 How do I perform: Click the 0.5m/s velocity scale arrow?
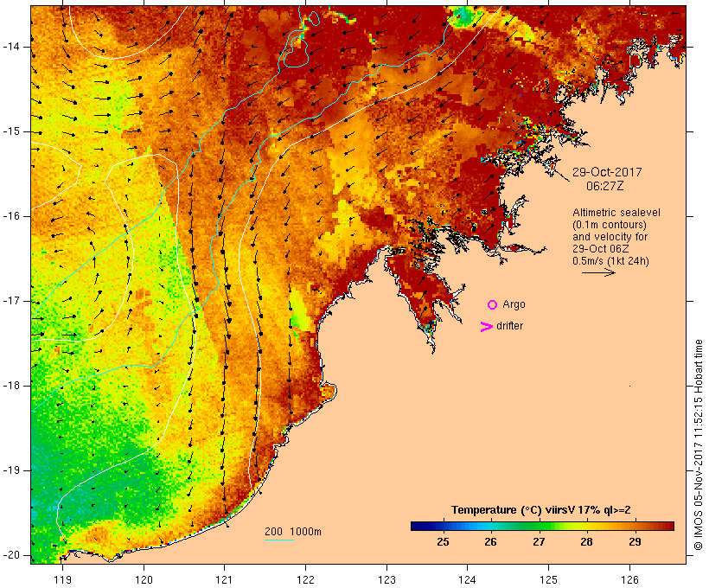click(598, 272)
